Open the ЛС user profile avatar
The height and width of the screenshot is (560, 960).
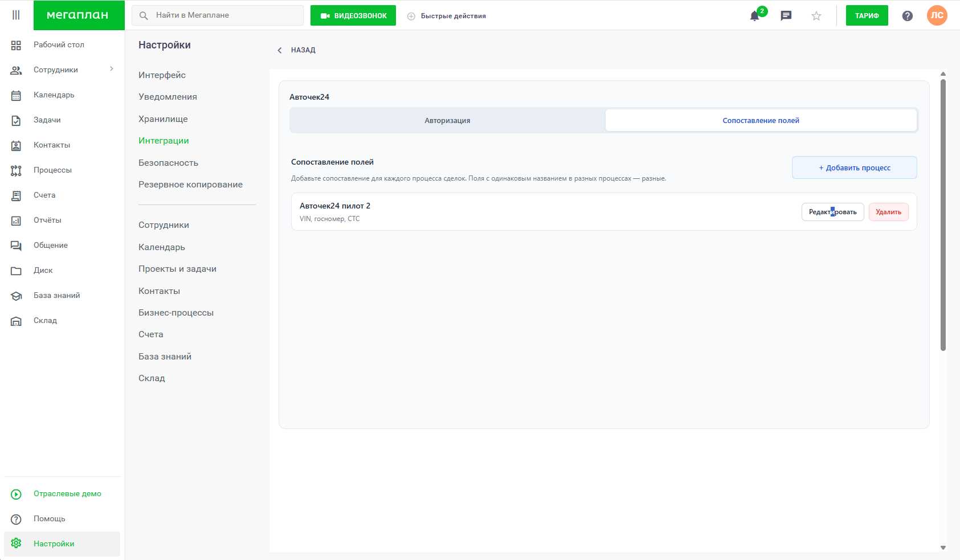(x=937, y=15)
